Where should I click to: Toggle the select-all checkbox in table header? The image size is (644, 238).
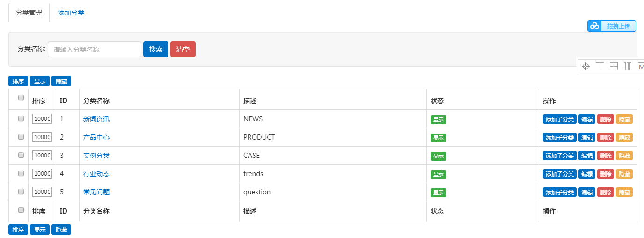pyautogui.click(x=21, y=98)
